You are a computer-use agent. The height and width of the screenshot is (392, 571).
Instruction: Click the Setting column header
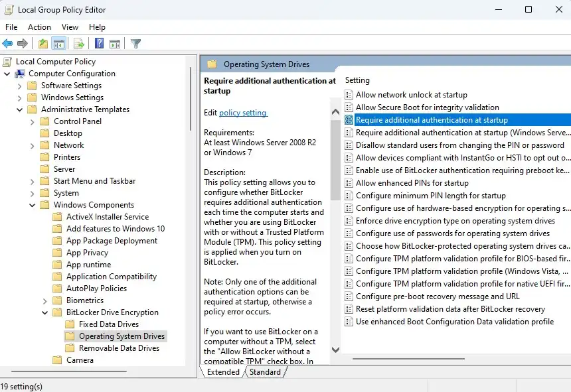[357, 80]
